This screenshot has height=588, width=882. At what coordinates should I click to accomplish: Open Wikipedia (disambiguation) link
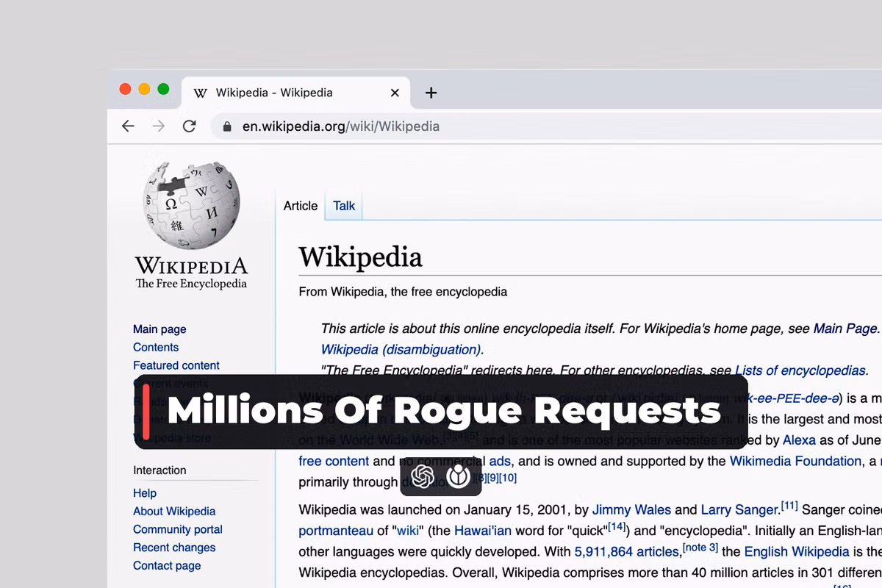pos(401,349)
